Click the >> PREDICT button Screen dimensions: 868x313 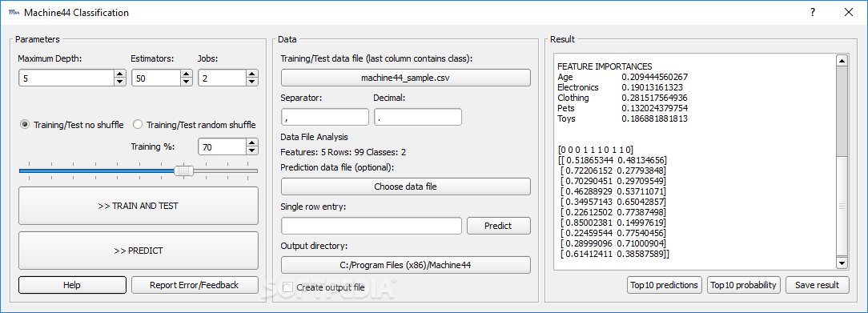point(139,251)
